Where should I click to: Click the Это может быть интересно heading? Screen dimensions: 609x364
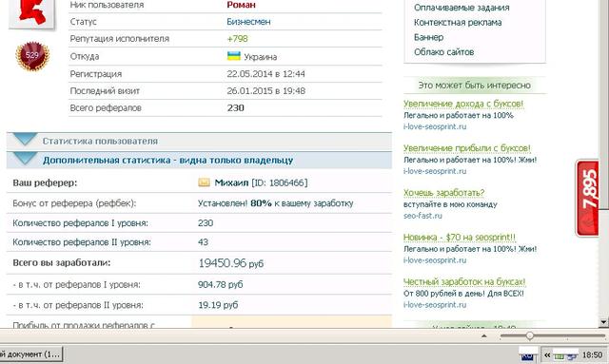coord(474,85)
